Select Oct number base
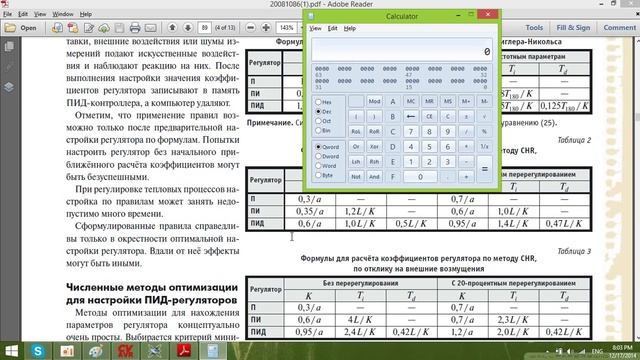This screenshot has width=640, height=360. (x=323, y=121)
